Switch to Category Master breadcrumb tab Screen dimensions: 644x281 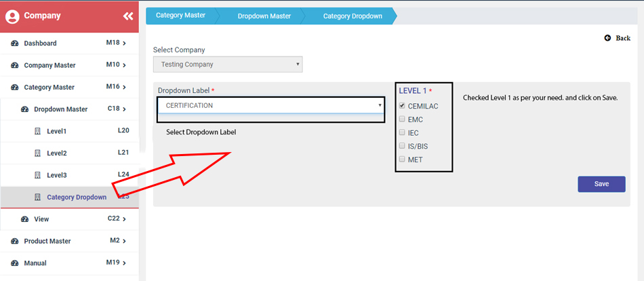(x=180, y=15)
